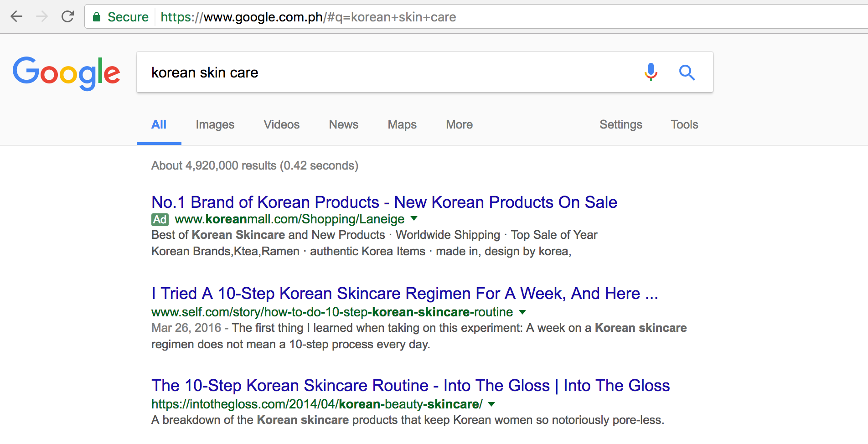Click the search magnifier icon
This screenshot has height=444, width=868.
687,72
